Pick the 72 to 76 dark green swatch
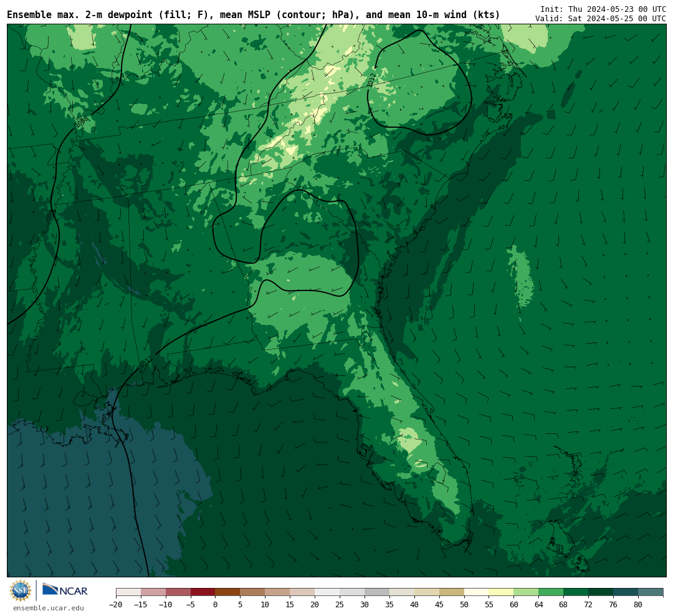The height and width of the screenshot is (616, 673). [x=601, y=592]
